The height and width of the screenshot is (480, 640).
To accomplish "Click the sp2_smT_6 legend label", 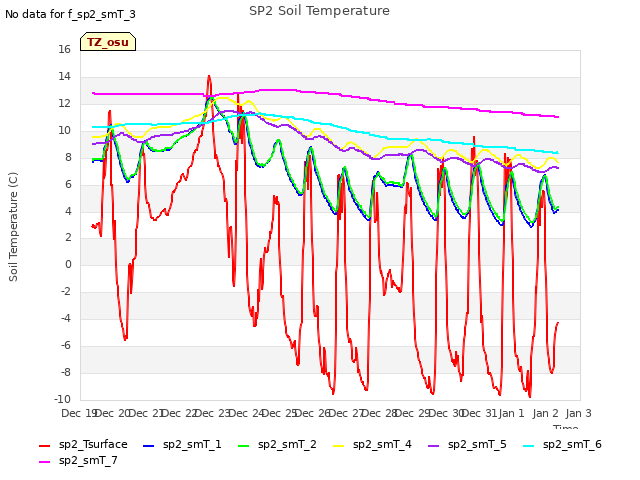I will (x=572, y=444).
